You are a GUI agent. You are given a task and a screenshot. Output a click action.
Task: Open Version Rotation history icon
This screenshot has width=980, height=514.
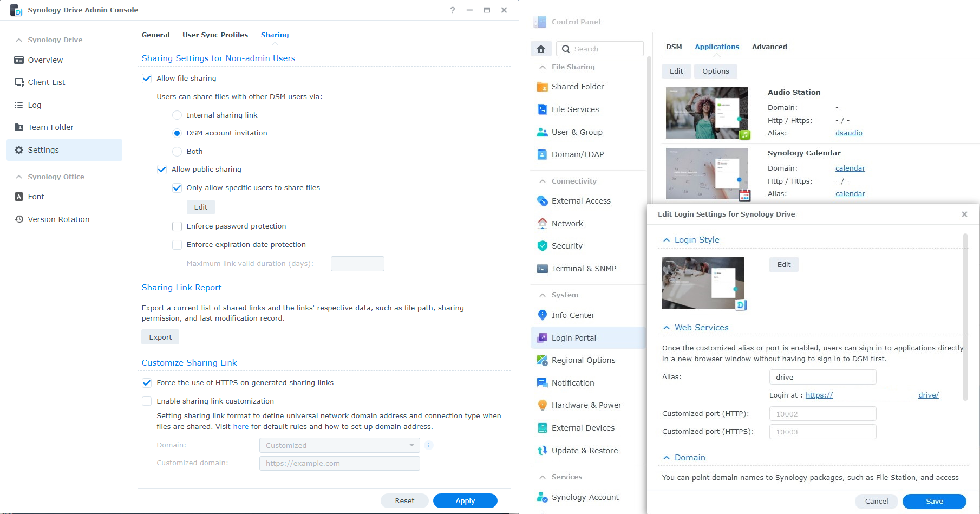click(x=19, y=219)
